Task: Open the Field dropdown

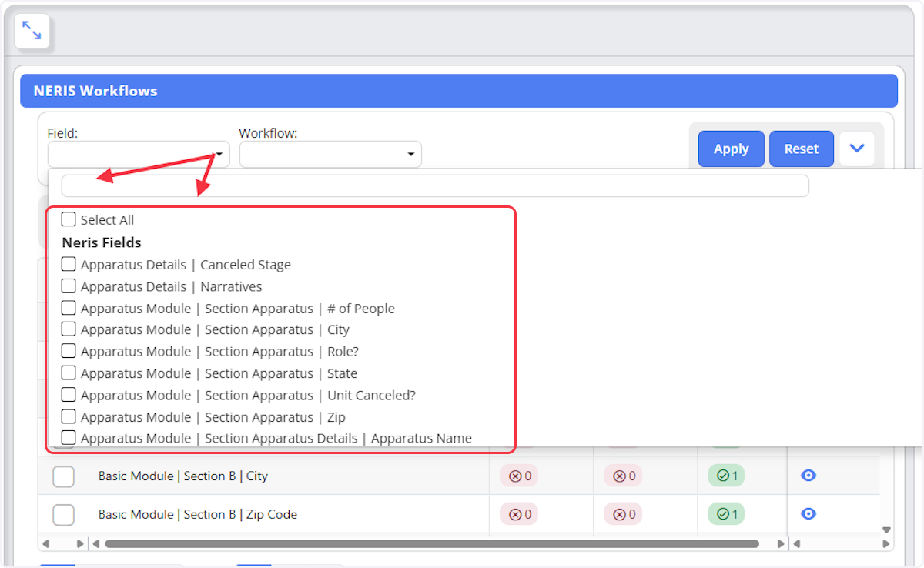Action: 139,154
